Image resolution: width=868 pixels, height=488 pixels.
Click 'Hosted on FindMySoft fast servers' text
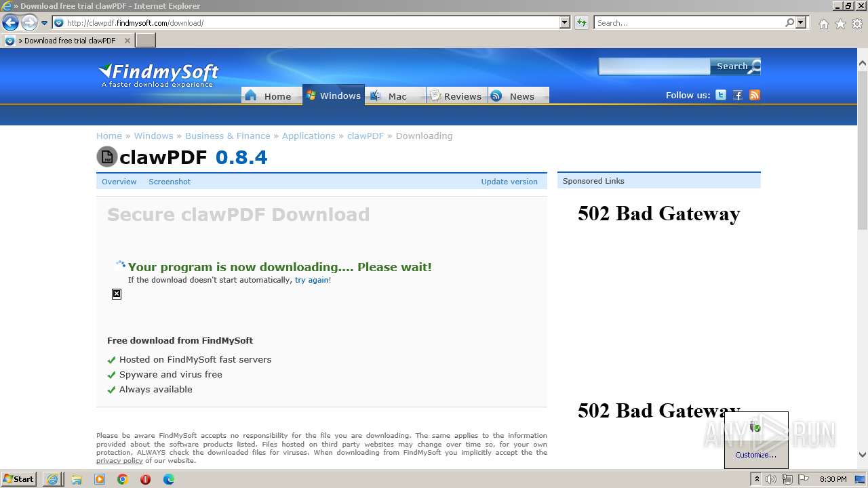(195, 359)
